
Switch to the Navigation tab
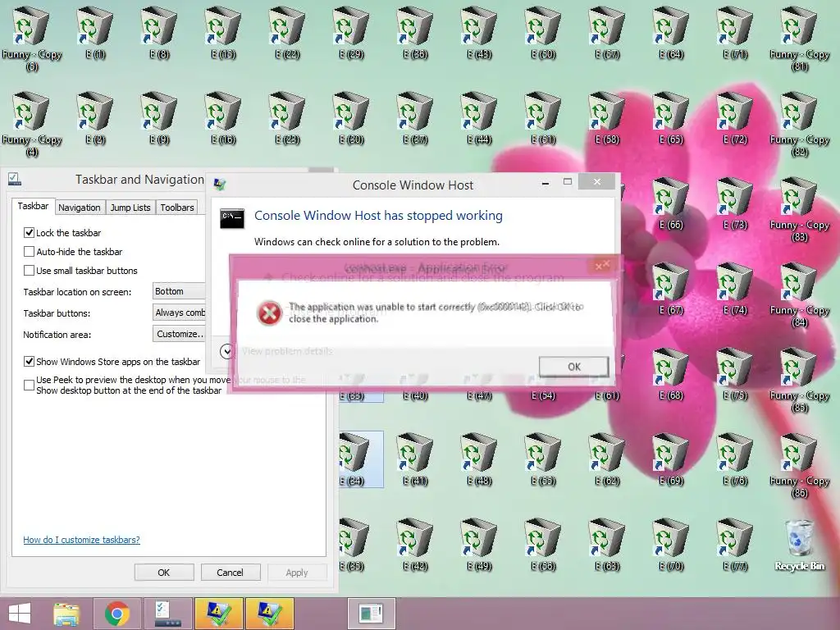(80, 208)
